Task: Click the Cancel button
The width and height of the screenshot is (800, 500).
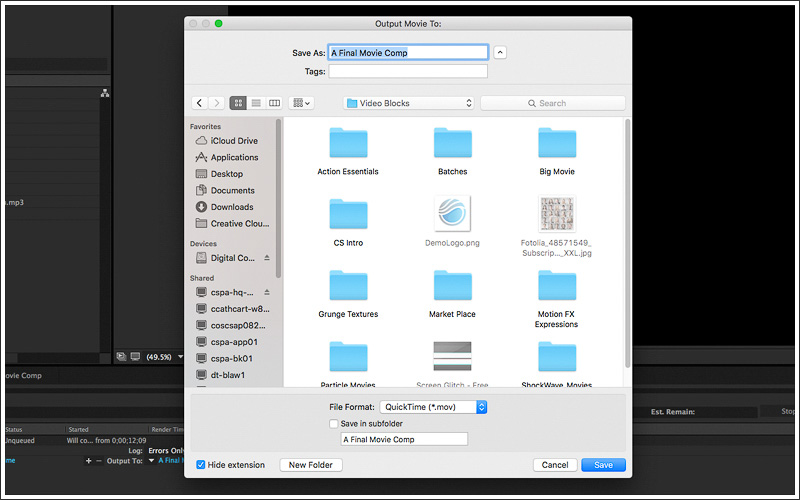Action: [x=555, y=465]
